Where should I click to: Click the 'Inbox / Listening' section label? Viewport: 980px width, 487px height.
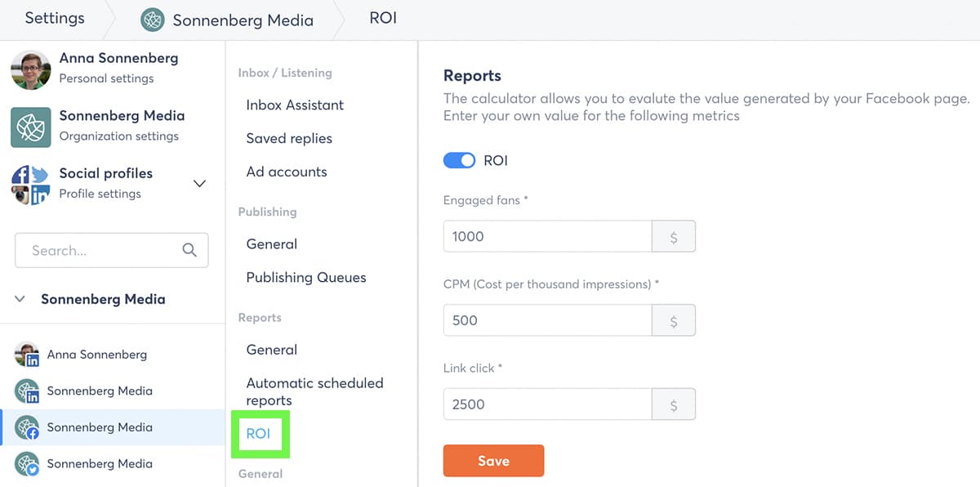tap(285, 73)
